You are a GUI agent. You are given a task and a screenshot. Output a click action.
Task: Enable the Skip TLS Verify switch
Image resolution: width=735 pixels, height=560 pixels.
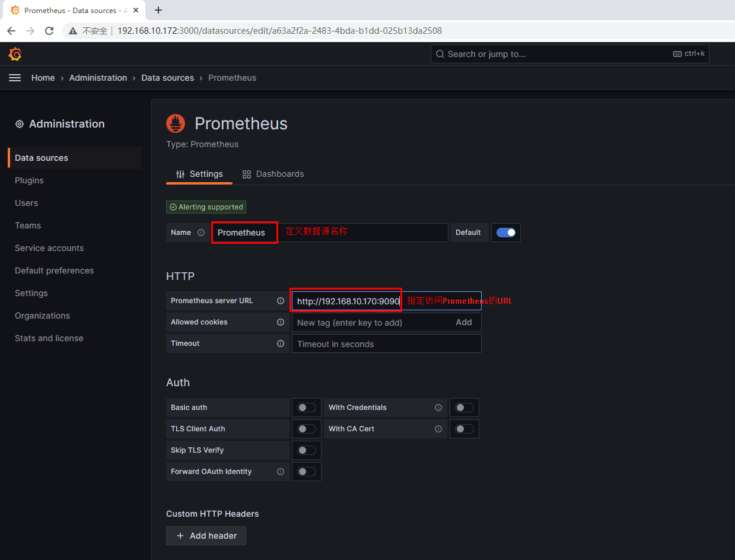[307, 450]
